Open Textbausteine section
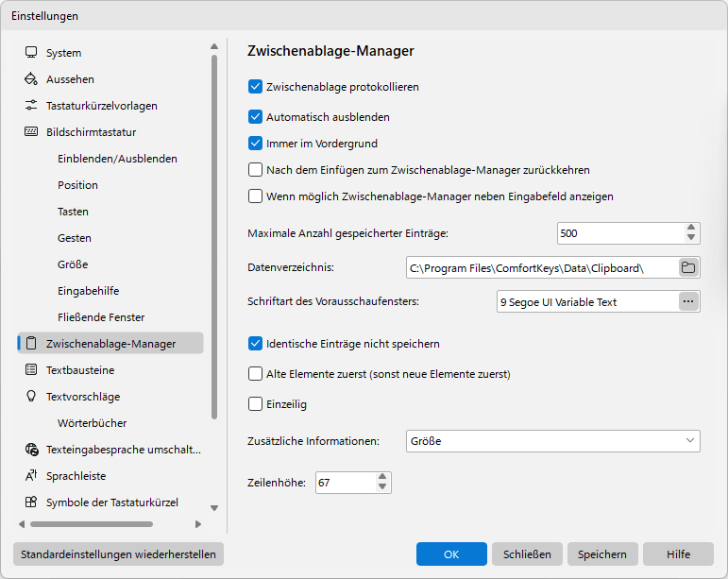This screenshot has width=728, height=579. [x=80, y=370]
